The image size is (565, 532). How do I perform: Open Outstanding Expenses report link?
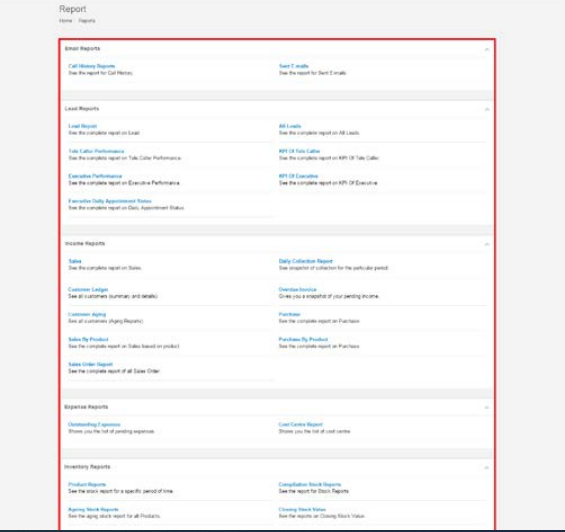pyautogui.click(x=94, y=425)
